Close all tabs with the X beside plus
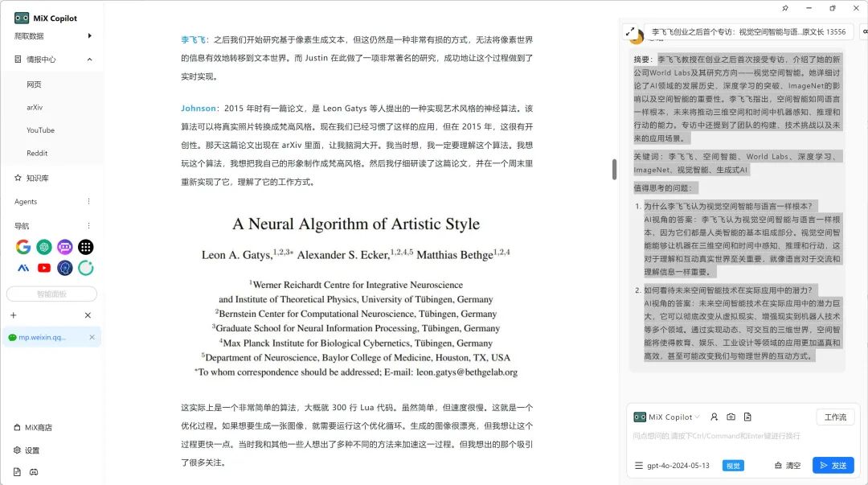The height and width of the screenshot is (485, 868). click(x=88, y=315)
